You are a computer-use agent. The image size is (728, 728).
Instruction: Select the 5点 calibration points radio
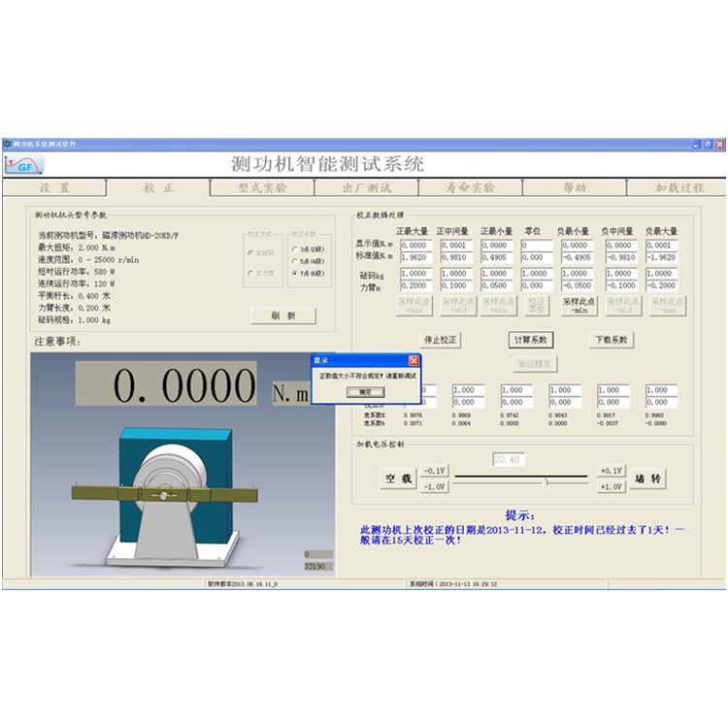(294, 261)
